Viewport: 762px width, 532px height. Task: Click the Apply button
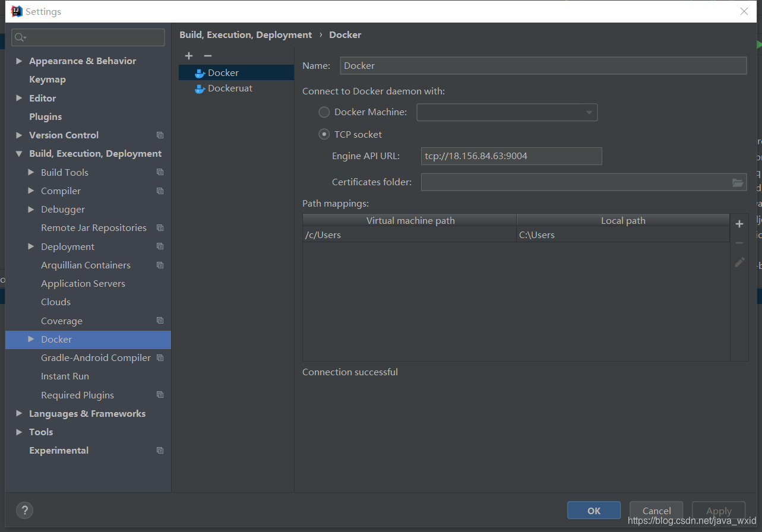point(719,511)
